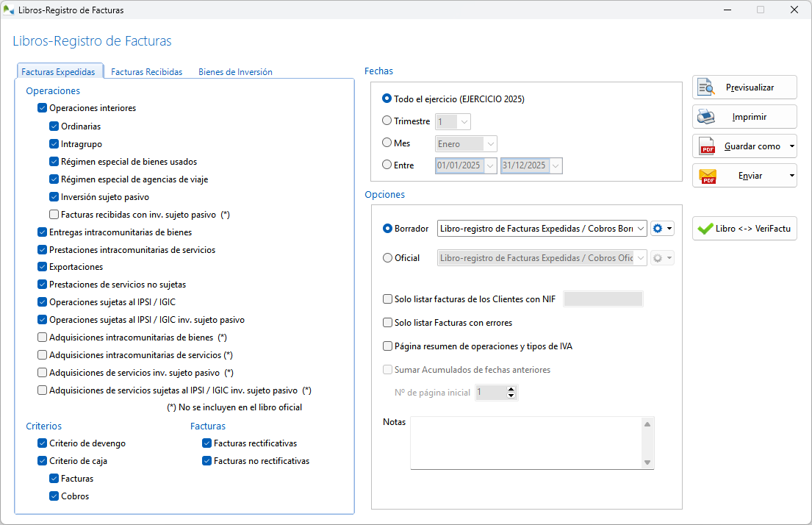Click inside the Notas text area
Image resolution: width=812 pixels, height=525 pixels.
pos(525,443)
